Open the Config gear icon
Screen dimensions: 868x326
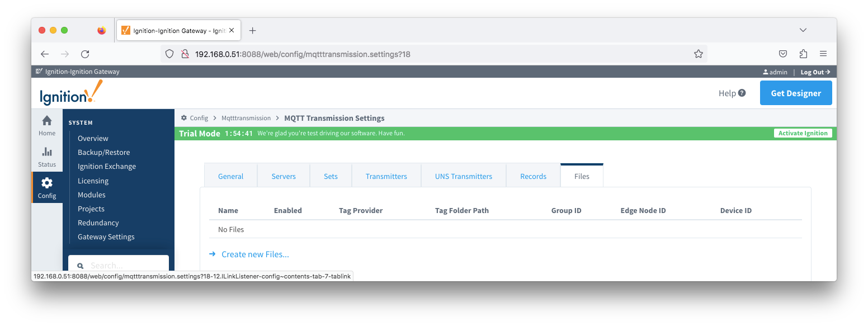pos(47,183)
